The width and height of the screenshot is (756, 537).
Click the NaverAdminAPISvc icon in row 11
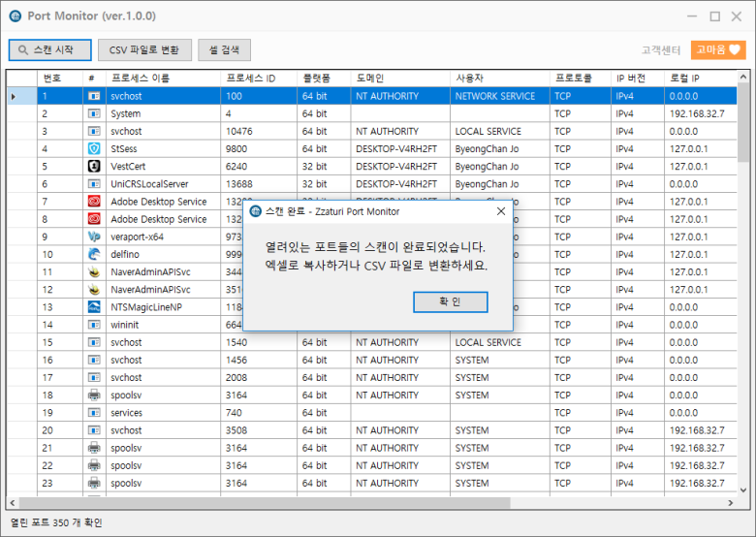94,272
